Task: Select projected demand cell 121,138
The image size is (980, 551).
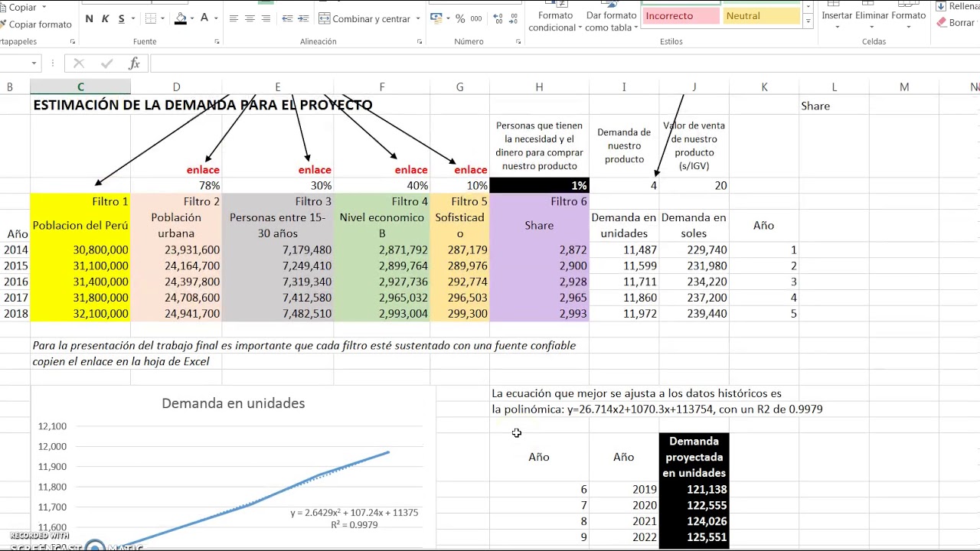Action: tap(694, 489)
